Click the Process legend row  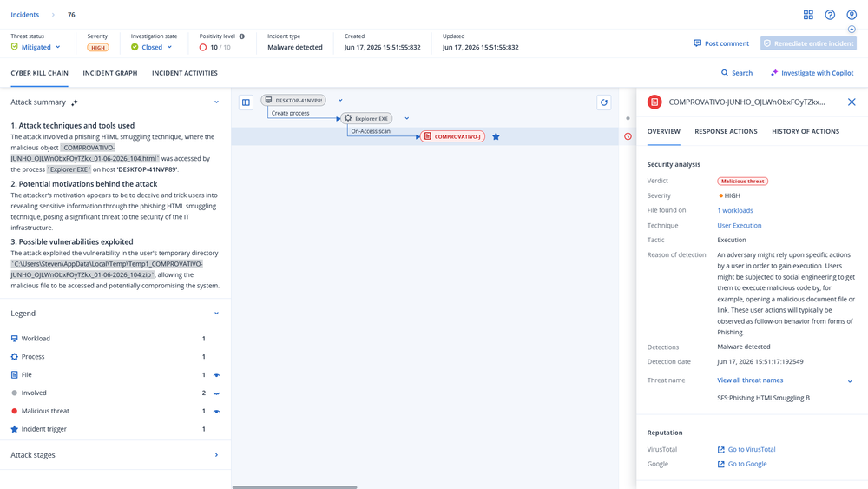click(x=109, y=357)
